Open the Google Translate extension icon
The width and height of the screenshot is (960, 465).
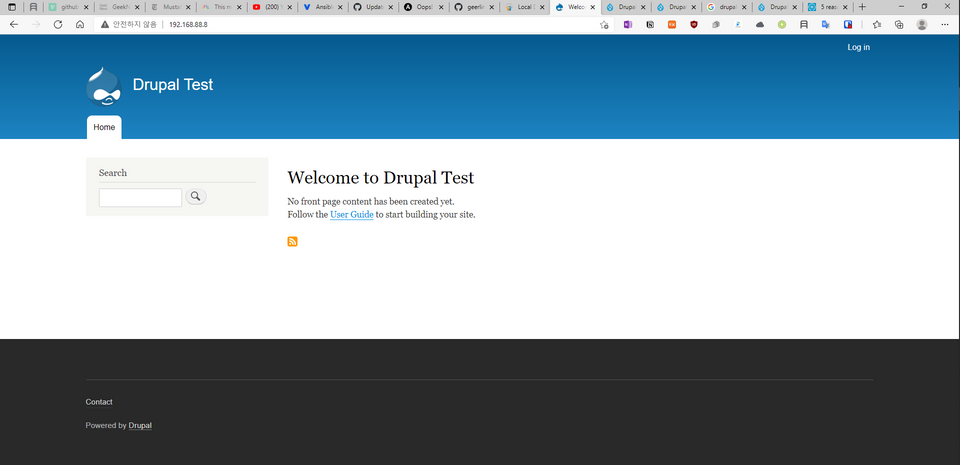click(x=825, y=24)
